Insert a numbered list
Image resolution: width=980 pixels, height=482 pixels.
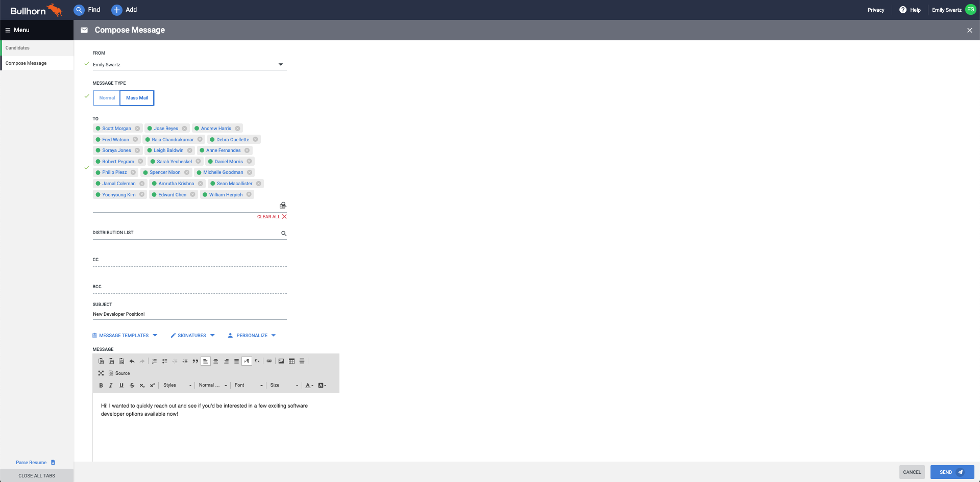tap(154, 361)
